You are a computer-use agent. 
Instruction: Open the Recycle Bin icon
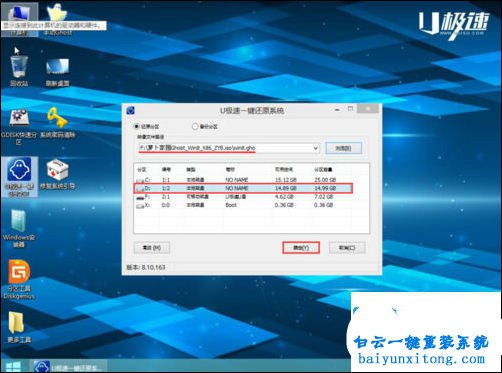coord(19,71)
